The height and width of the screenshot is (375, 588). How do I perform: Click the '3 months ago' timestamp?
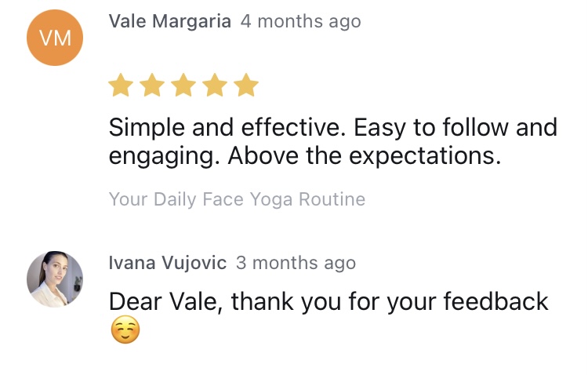click(296, 263)
